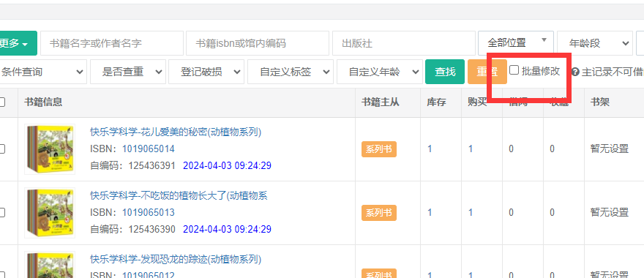Screen dimensions: 644x278
Task: Click the 购买 value in 花儿爱美的秘密 row
Action: [x=471, y=149]
